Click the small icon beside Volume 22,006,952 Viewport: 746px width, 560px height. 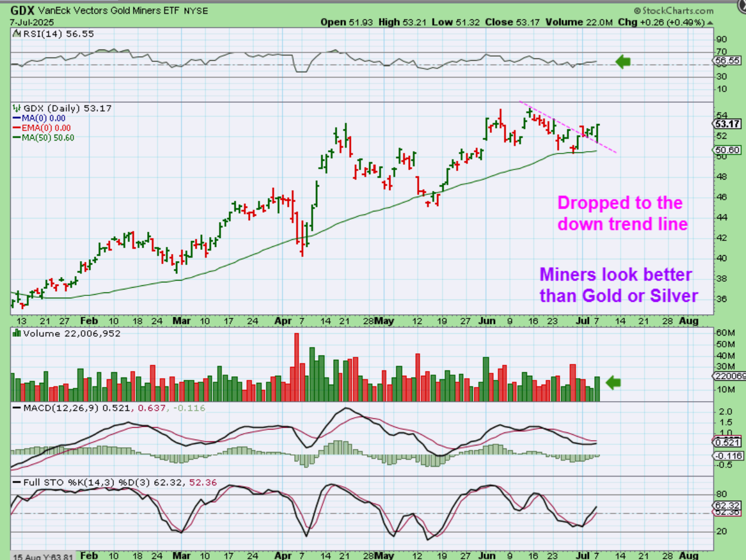15,333
